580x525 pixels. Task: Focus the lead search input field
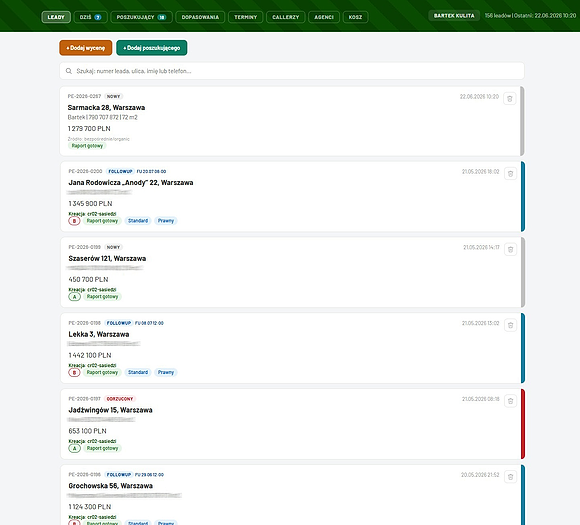pos(292,71)
